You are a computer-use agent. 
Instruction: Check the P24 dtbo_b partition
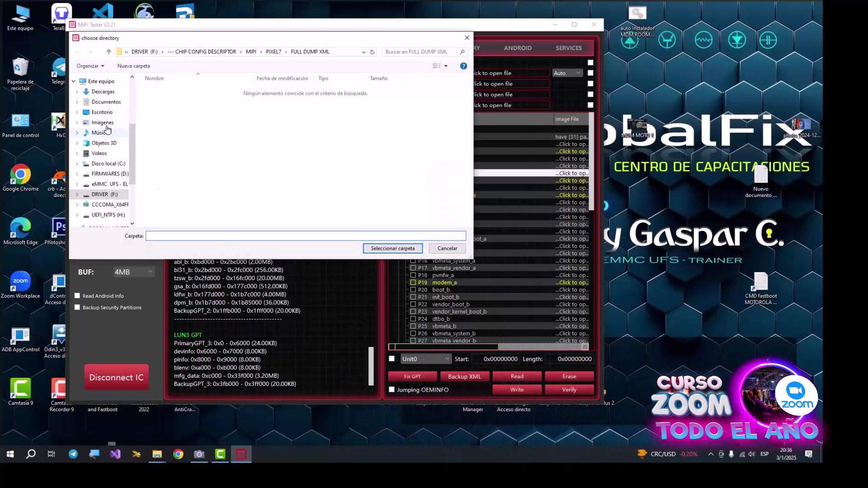[x=413, y=319]
